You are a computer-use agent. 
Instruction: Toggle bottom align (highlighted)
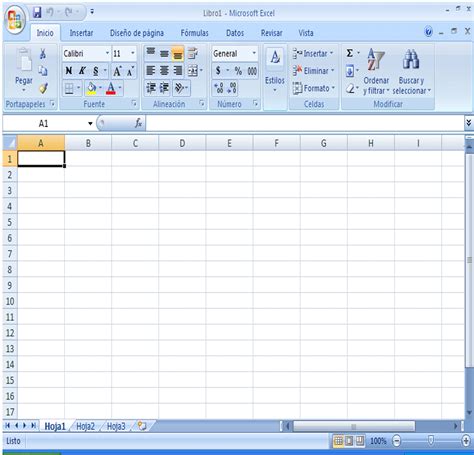point(178,53)
